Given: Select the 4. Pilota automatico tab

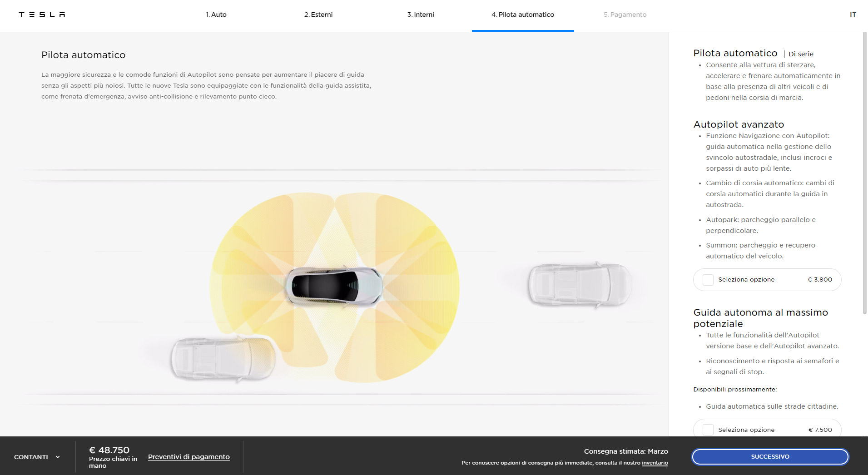Looking at the screenshot, I should point(523,15).
